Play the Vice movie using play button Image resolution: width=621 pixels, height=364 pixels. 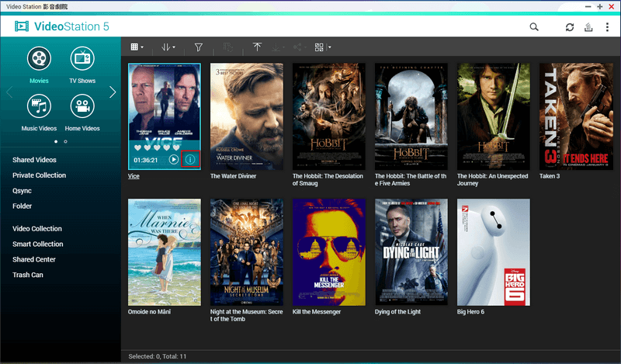click(x=173, y=159)
